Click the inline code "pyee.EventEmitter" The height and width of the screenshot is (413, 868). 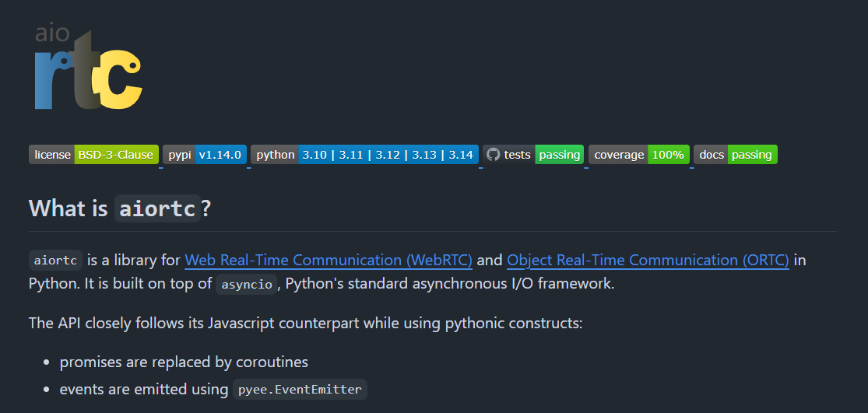300,389
